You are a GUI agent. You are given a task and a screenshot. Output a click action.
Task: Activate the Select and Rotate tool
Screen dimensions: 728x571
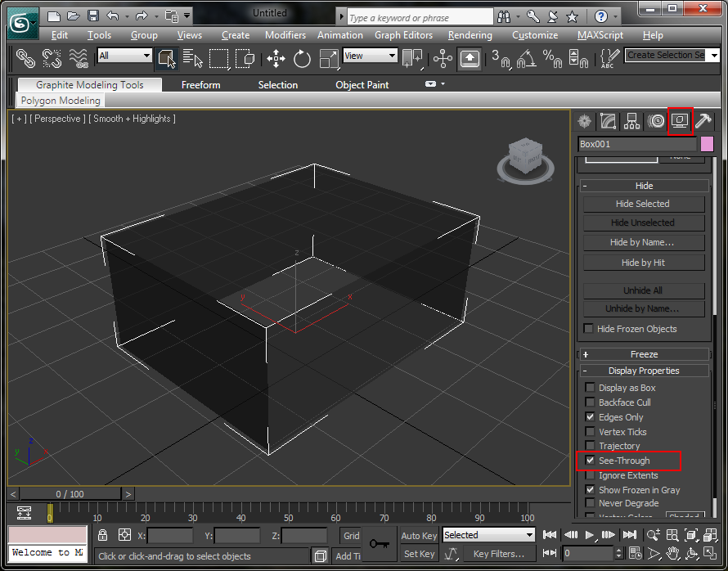[x=302, y=58]
